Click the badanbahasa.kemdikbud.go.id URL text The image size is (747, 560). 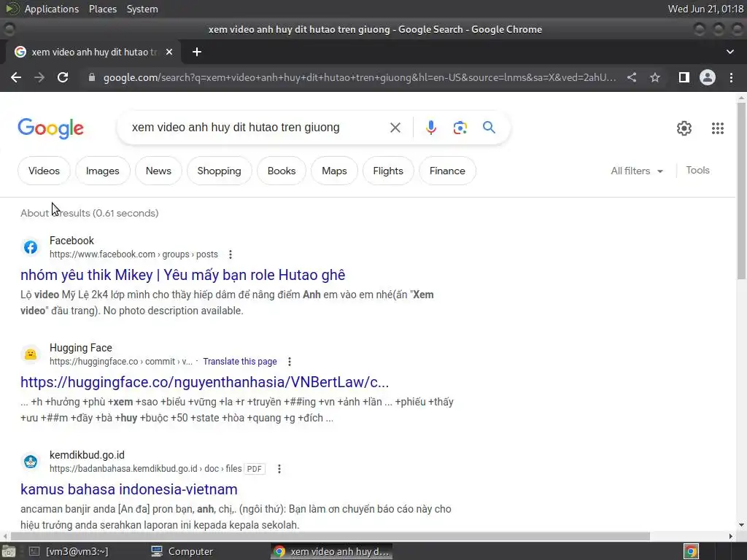(145, 469)
